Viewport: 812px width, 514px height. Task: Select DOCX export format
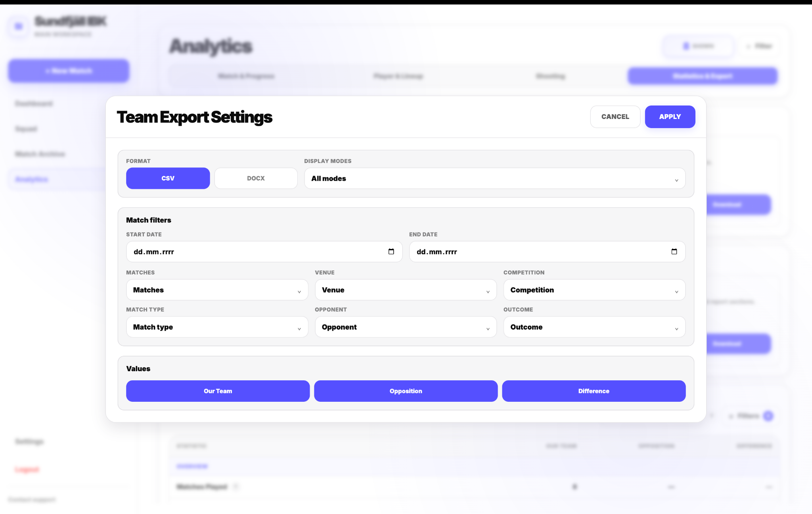(256, 178)
